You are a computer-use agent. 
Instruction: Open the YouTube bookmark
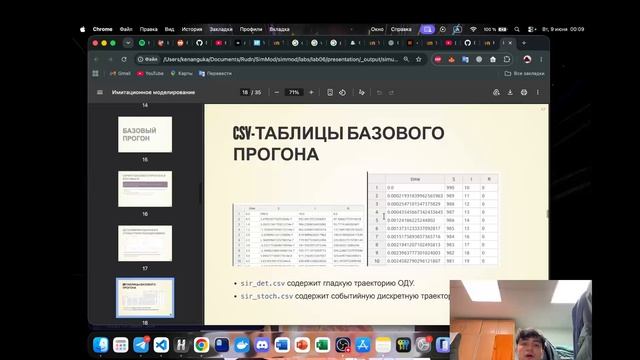tap(150, 73)
